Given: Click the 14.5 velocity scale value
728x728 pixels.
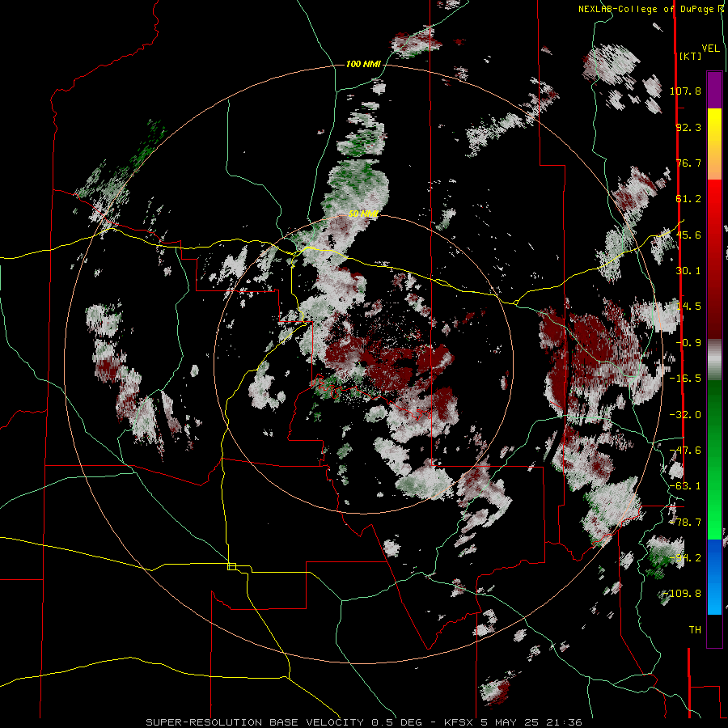Looking at the screenshot, I should pyautogui.click(x=688, y=307).
